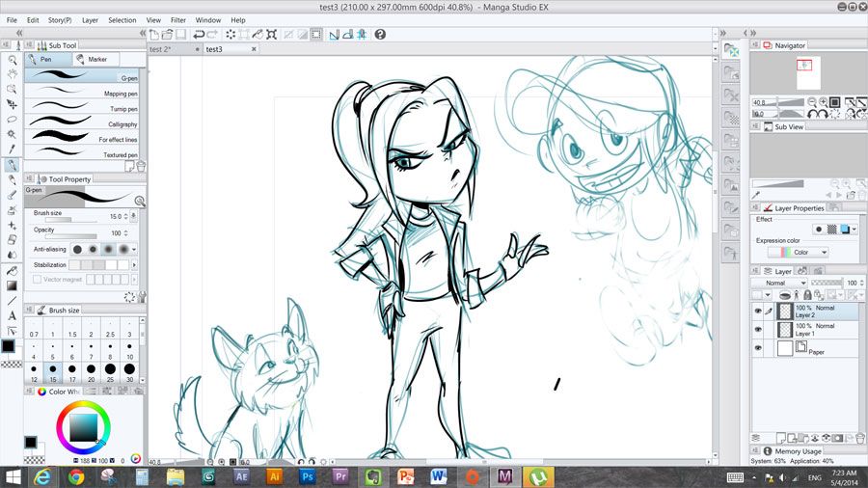Click the Brush size slider
Screen dimensions: 868x488
tap(70, 218)
